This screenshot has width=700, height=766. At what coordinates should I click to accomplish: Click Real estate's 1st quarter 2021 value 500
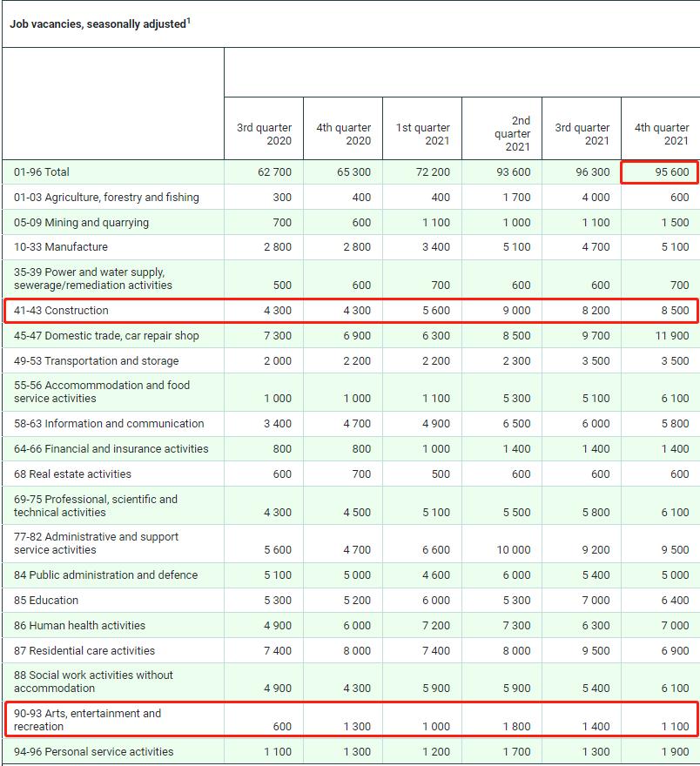441,474
